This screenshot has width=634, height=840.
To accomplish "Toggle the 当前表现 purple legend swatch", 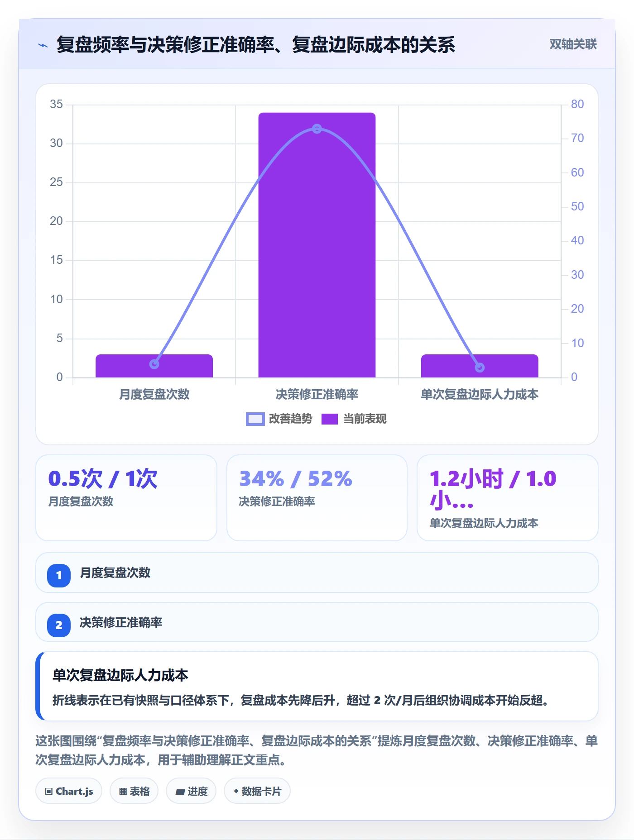I will 330,419.
